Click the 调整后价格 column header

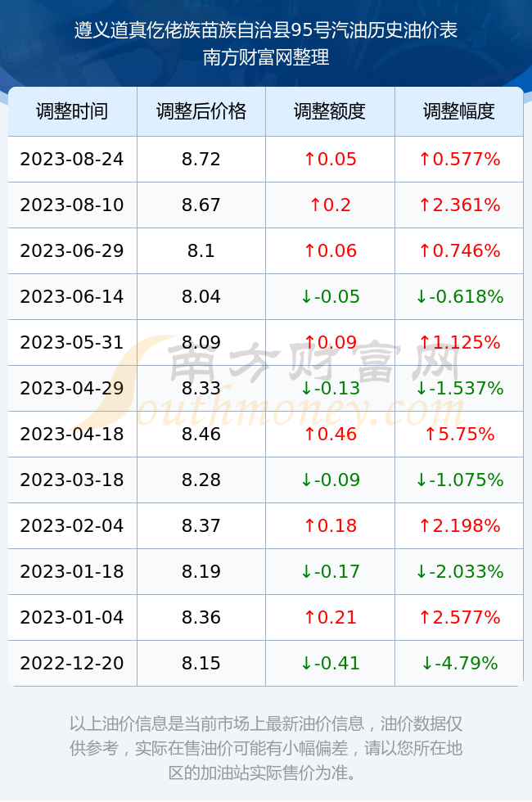pos(201,111)
